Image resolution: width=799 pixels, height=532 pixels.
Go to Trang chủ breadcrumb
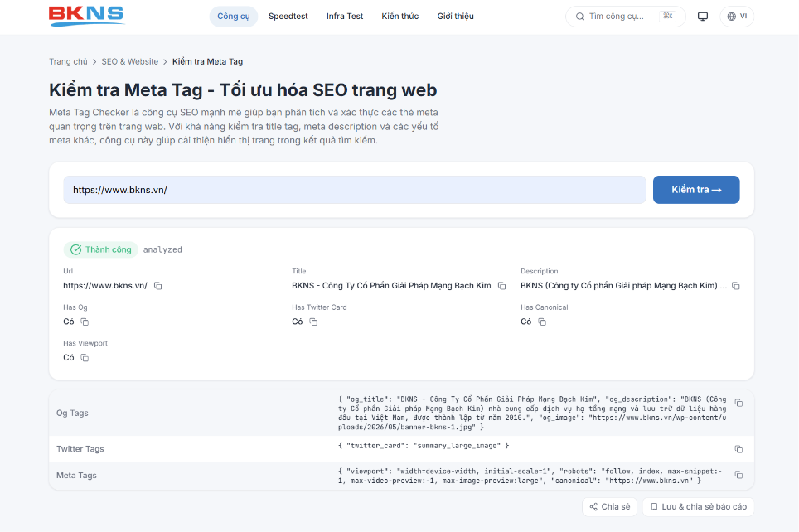click(68, 61)
